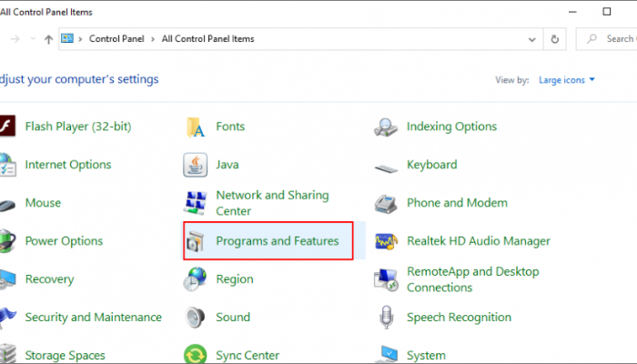Image resolution: width=637 pixels, height=364 pixels.
Task: Click the Realtek HD Audio Manager icon
Action: click(386, 241)
